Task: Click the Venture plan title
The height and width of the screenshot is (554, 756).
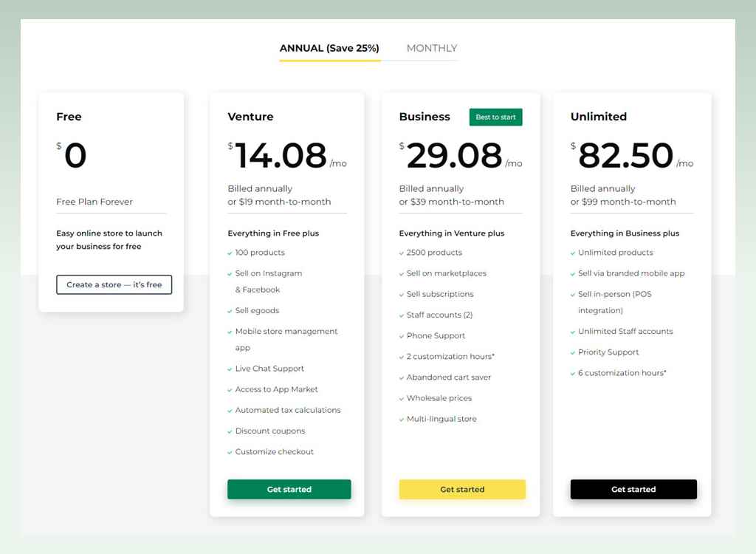Action: coord(250,117)
